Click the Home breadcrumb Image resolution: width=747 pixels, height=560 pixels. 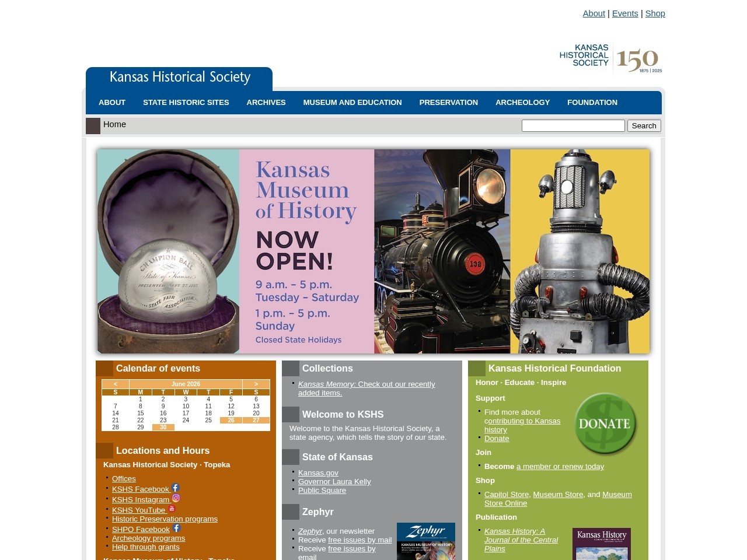click(x=114, y=124)
